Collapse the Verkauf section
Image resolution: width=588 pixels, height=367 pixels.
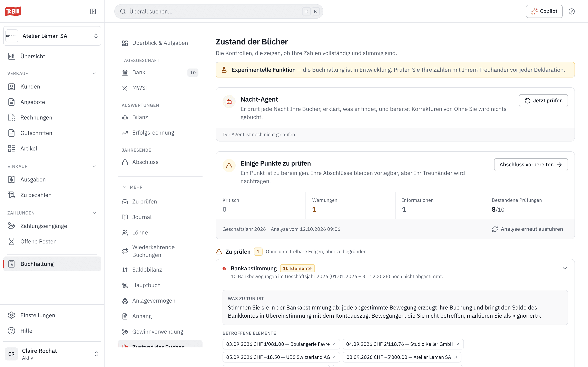(94, 73)
